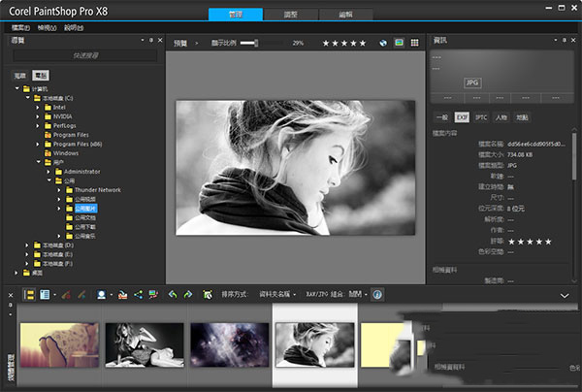Set preview rating to five stars
Image resolution: width=582 pixels, height=392 pixels.
coord(362,43)
